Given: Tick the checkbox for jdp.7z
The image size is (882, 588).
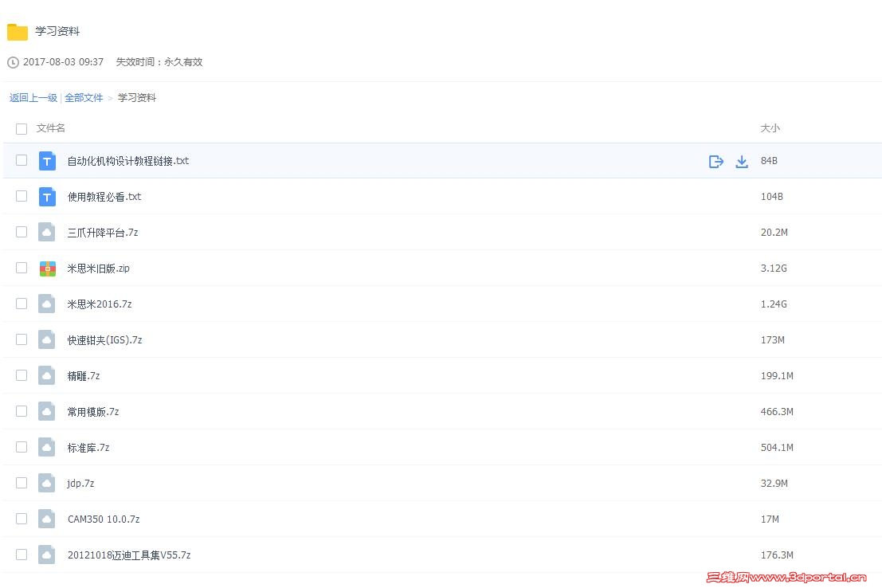Looking at the screenshot, I should click(22, 483).
